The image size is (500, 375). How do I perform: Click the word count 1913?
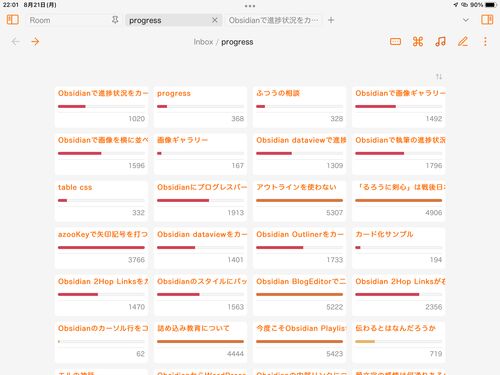pos(236,213)
